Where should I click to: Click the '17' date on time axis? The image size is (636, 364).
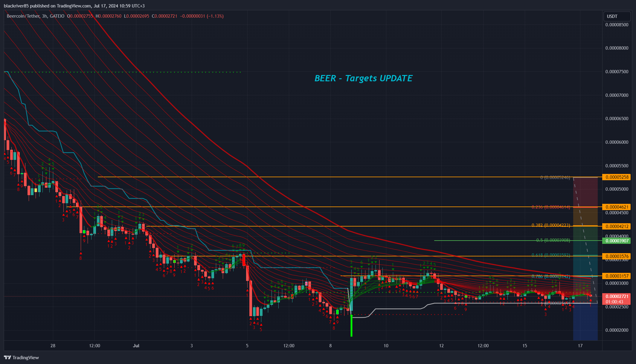580,346
